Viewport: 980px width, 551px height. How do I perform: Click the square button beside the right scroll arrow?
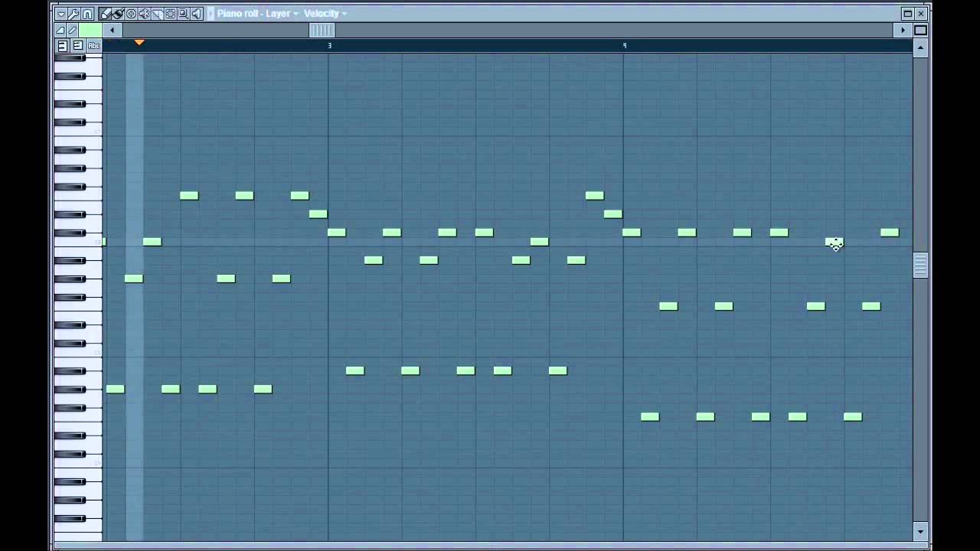pyautogui.click(x=920, y=31)
